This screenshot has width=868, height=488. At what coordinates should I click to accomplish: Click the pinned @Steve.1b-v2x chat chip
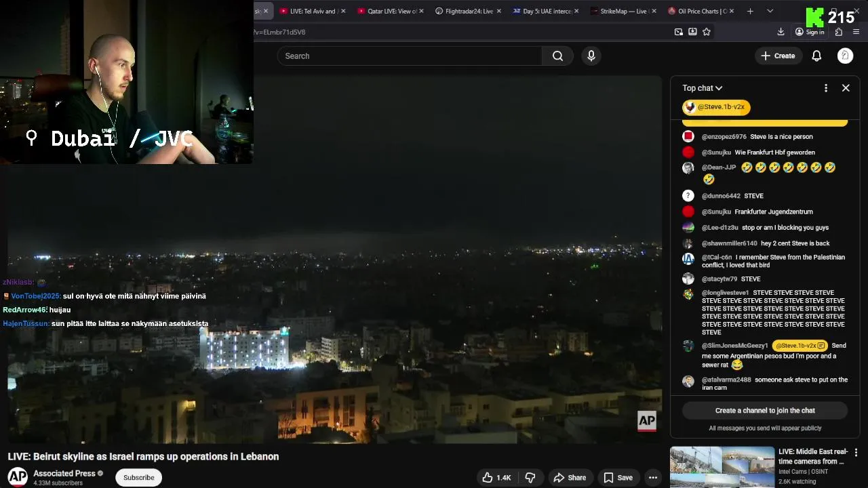pos(717,107)
